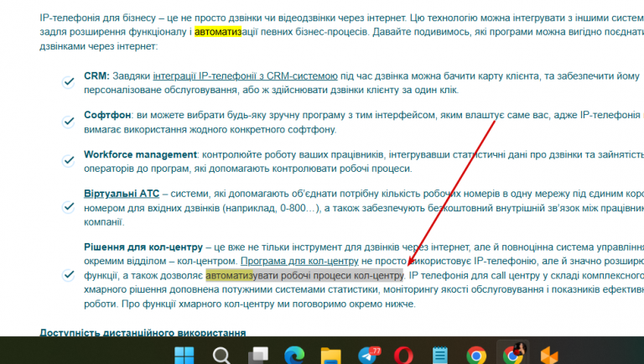Click the bold Софтфон heading
The image size is (644, 364).
107,115
